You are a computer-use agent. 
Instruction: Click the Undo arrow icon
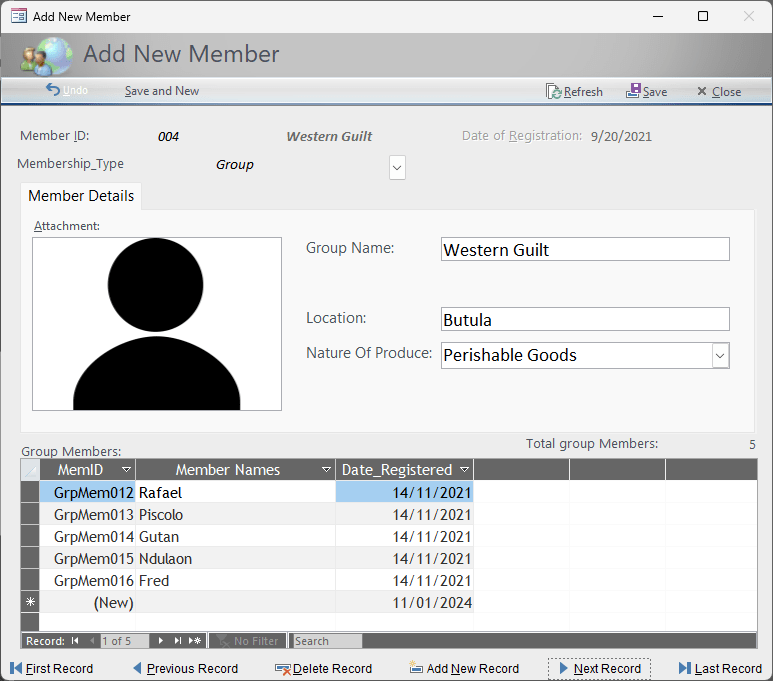[52, 89]
